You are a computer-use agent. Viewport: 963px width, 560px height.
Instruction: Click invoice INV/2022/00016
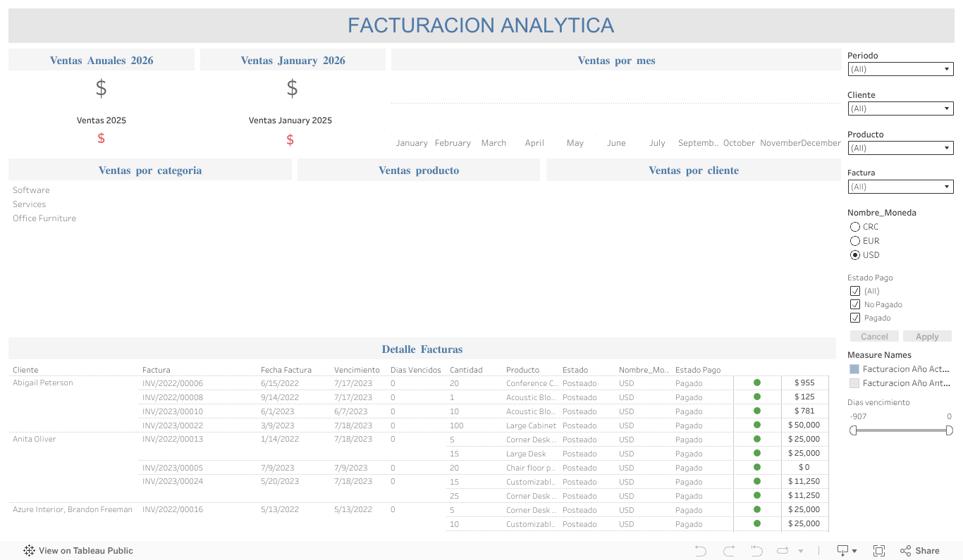click(173, 510)
